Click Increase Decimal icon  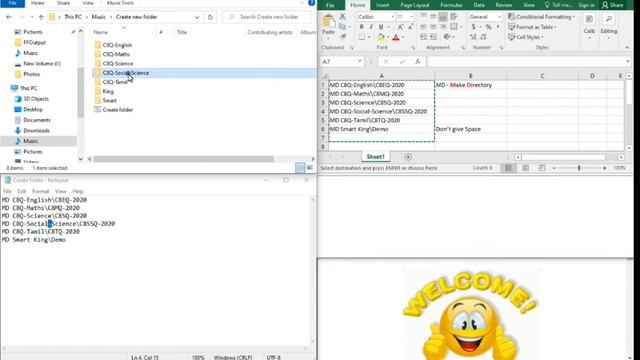pos(473,37)
